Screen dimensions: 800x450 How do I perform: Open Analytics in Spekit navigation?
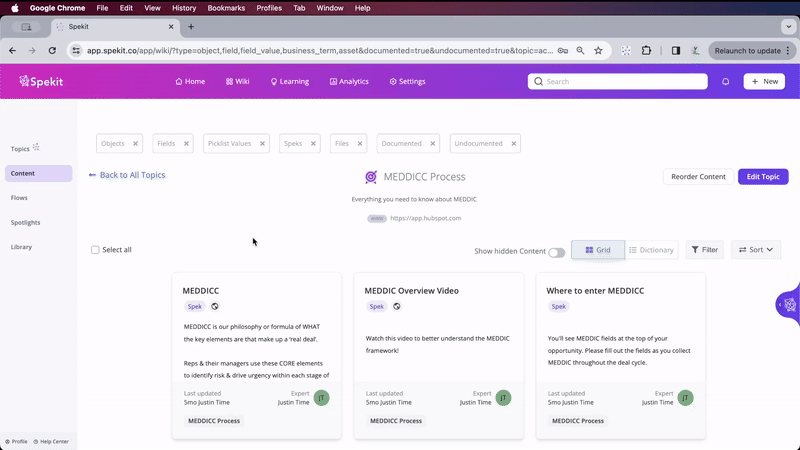349,82
